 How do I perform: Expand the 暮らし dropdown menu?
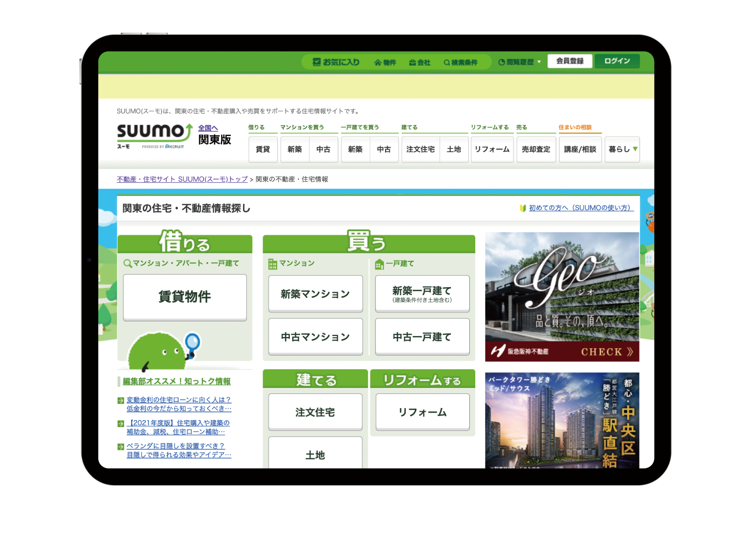pyautogui.click(x=622, y=150)
